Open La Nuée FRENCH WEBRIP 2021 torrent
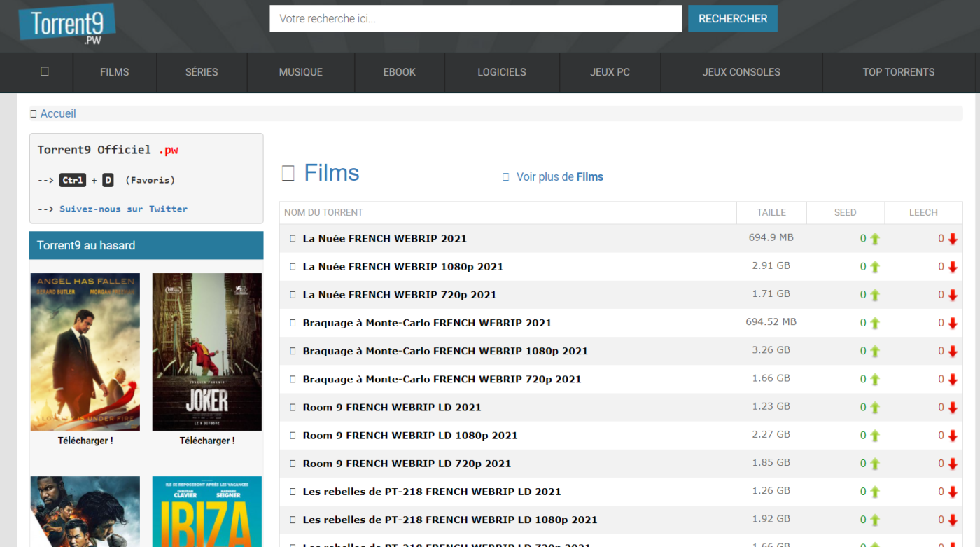The height and width of the screenshot is (547, 980). click(x=385, y=238)
